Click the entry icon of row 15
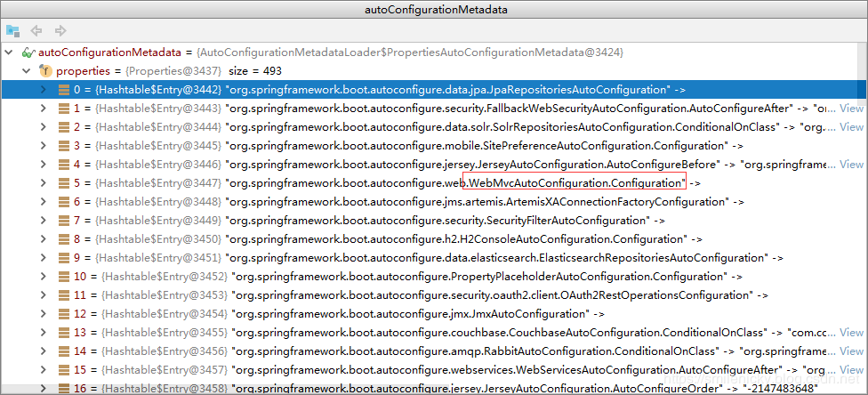868x395 pixels. pyautogui.click(x=64, y=370)
